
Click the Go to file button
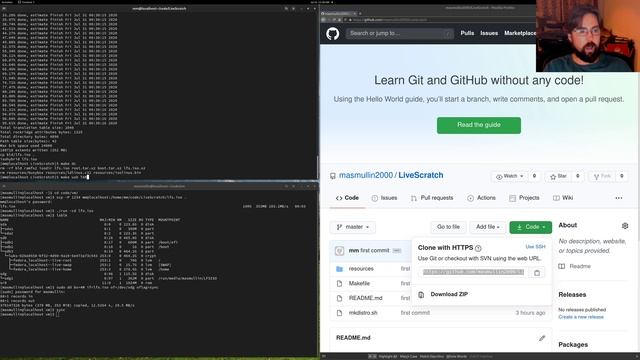[x=448, y=227]
